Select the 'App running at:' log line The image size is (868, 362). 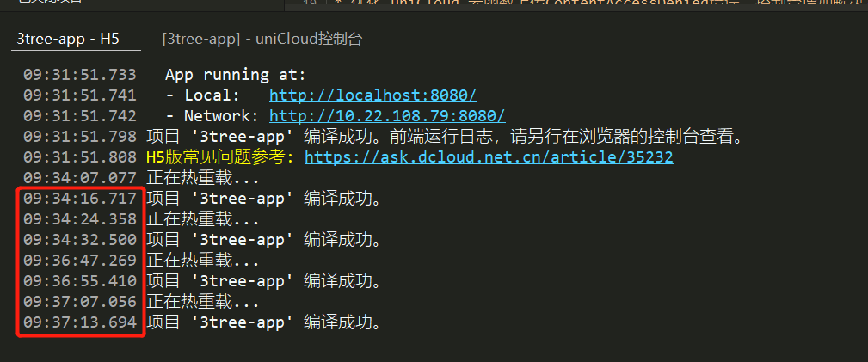tap(235, 75)
